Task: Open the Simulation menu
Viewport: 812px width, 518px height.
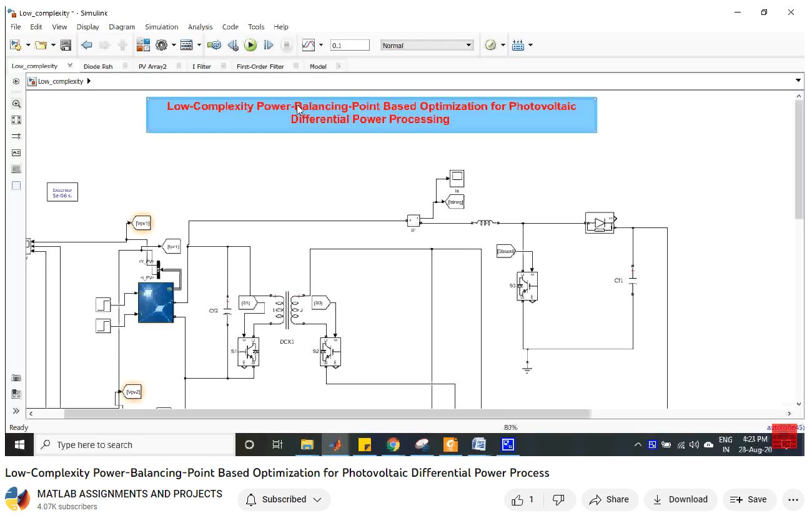Action: click(x=161, y=27)
